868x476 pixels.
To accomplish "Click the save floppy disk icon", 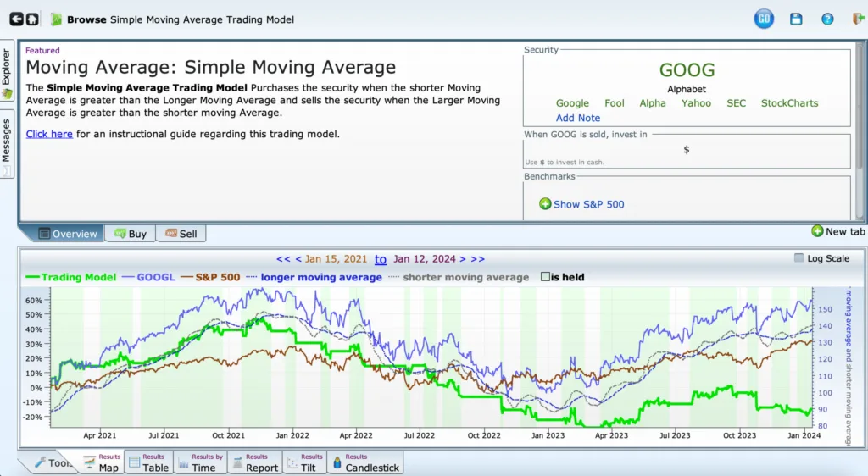I will [x=796, y=19].
